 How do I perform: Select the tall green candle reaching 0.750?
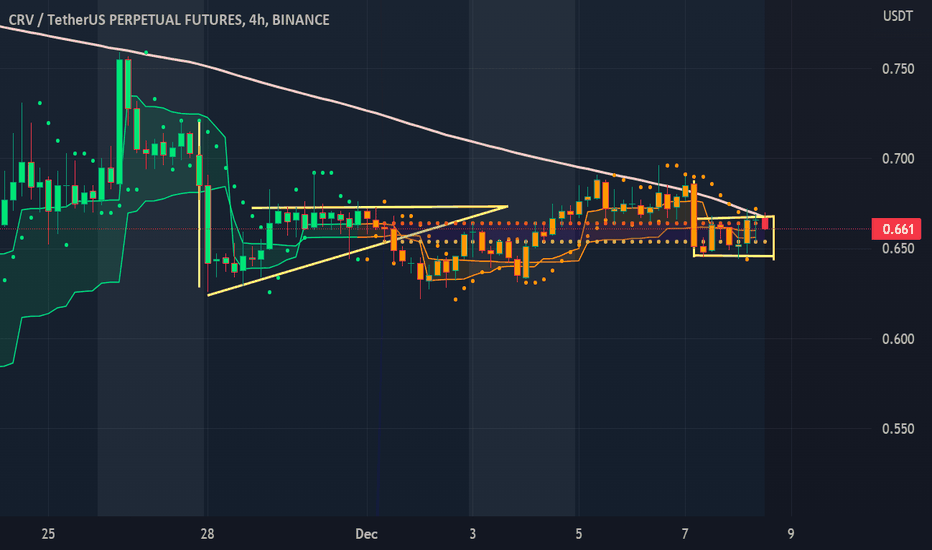[119, 122]
